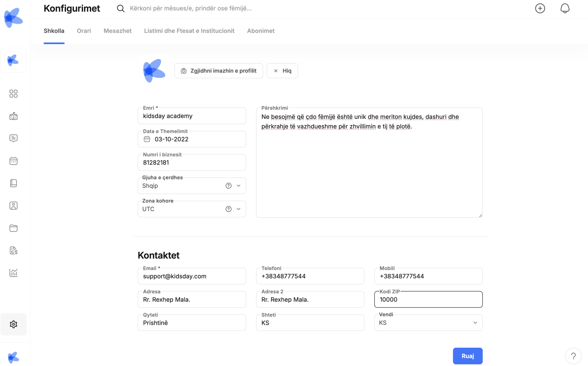Open the folder icon in sidebar

point(13,228)
